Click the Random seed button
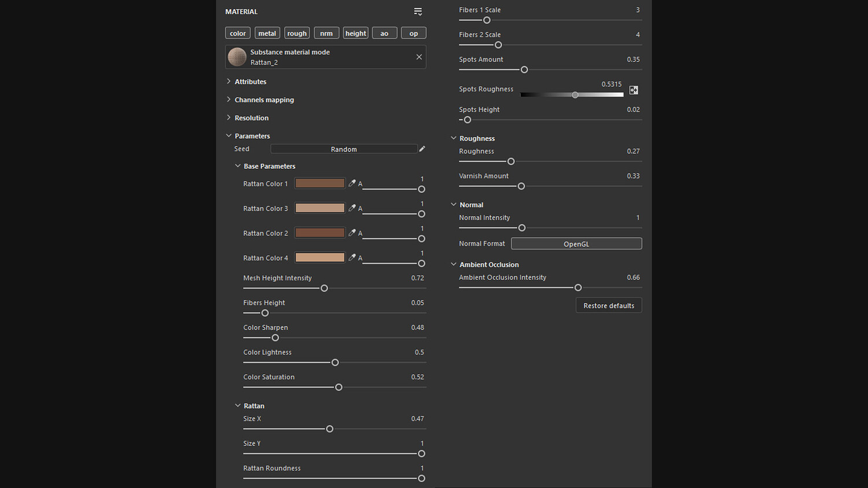Viewport: 868px width, 488px height. 344,149
